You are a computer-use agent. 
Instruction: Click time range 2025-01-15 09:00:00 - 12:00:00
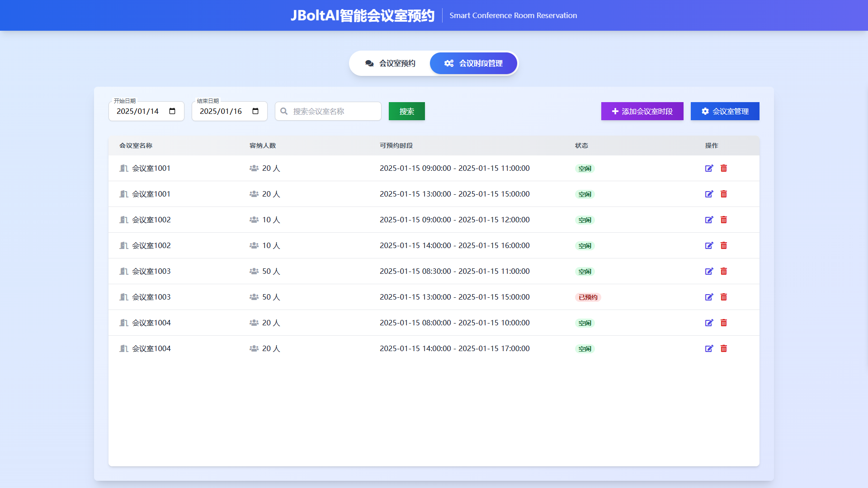tap(455, 220)
